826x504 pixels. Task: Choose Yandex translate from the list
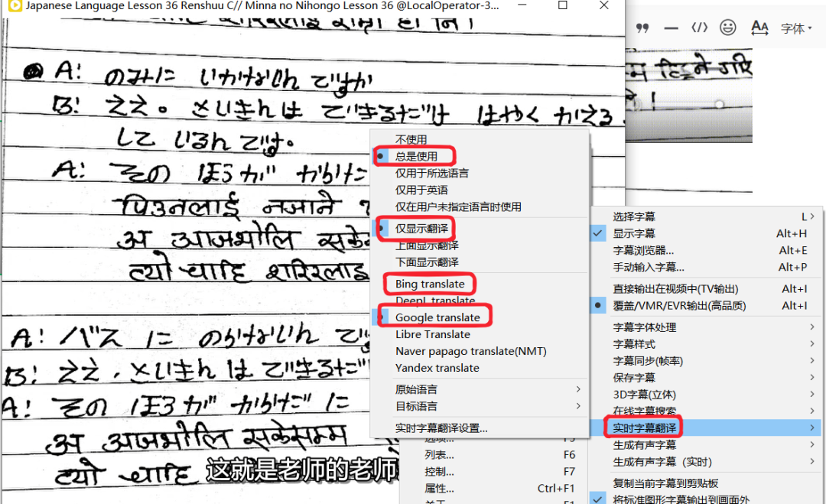click(437, 368)
